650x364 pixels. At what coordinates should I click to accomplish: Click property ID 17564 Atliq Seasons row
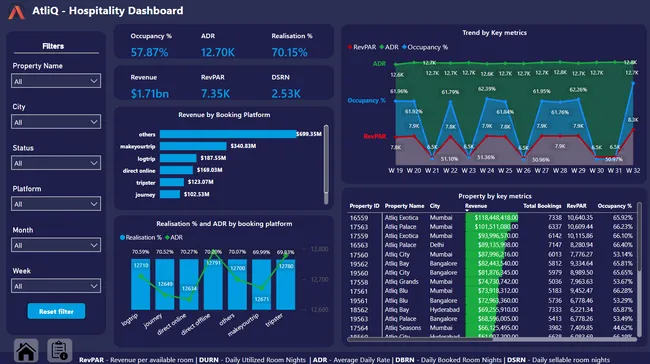point(491,328)
